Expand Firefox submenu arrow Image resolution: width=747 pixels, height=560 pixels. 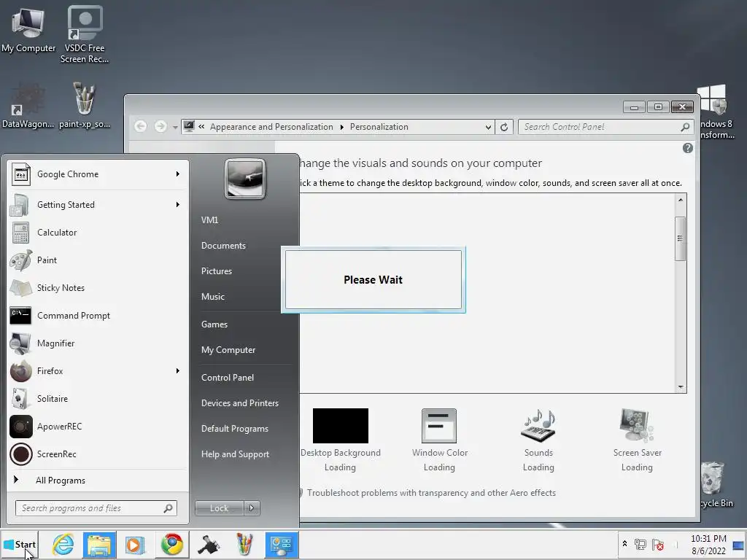pyautogui.click(x=178, y=370)
